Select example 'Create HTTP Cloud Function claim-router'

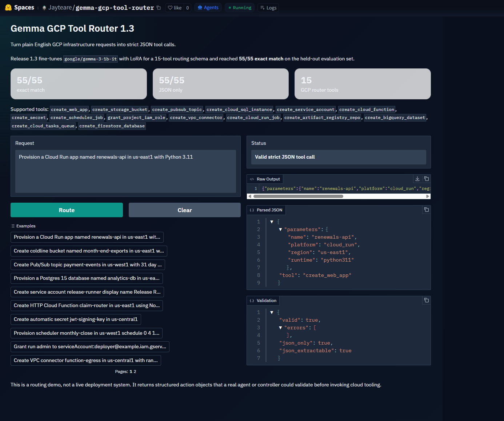coord(87,305)
